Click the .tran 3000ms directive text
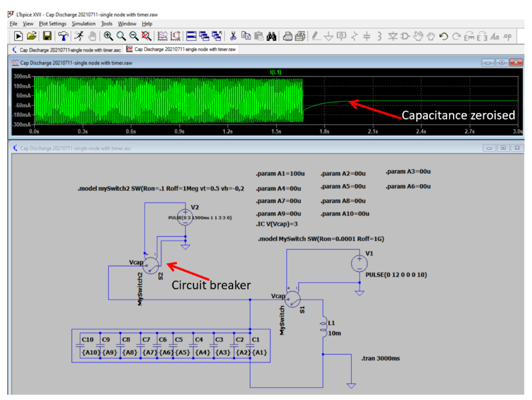The width and height of the screenshot is (532, 400). click(380, 359)
